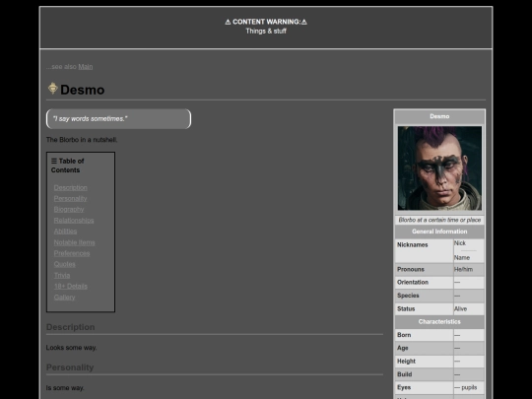Image resolution: width=532 pixels, height=399 pixels.
Task: Click the Status value 'Alive'
Action: click(x=460, y=308)
